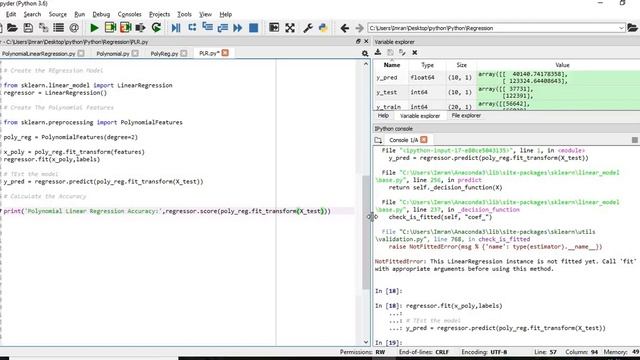The height and width of the screenshot is (360, 640).
Task: Click the editor vertical scrollbar thumb
Action: pyautogui.click(x=366, y=233)
